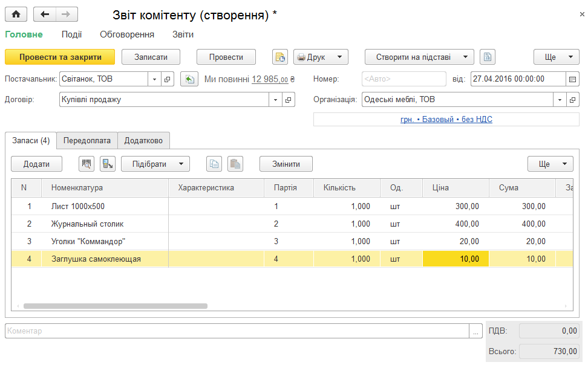588x365 pixels.
Task: Click the table horizontal scrollbar thumb
Action: [x=116, y=306]
